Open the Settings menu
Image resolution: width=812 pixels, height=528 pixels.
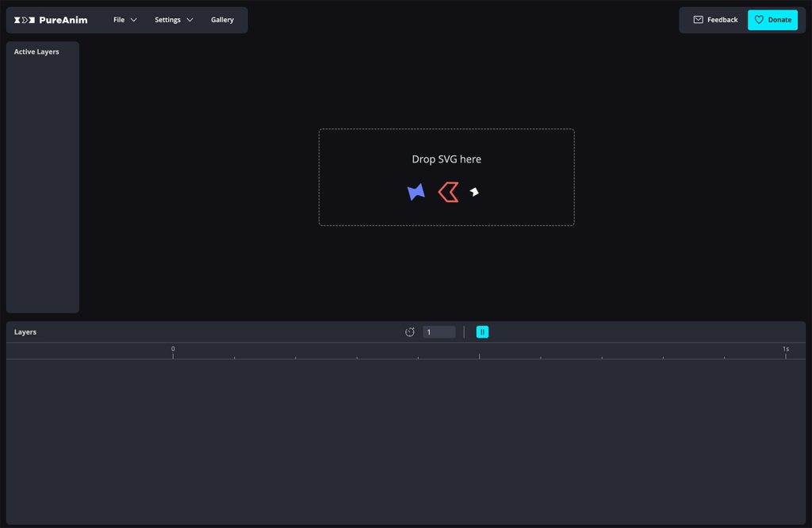174,20
